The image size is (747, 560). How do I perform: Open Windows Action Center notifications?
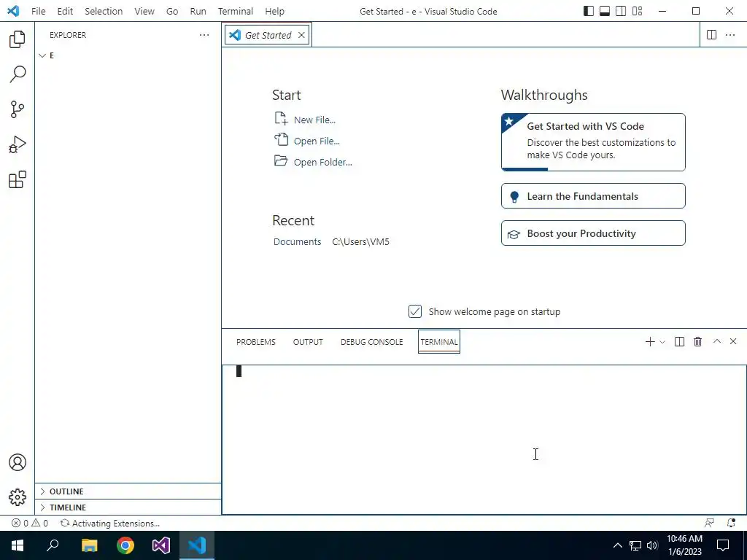point(723,545)
